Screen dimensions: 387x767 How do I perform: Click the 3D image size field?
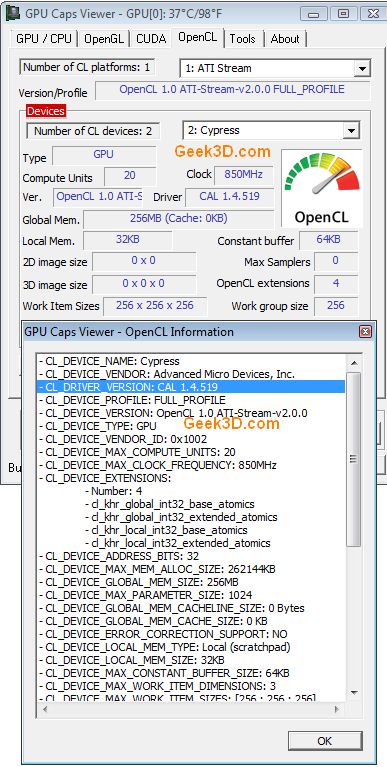[144, 284]
